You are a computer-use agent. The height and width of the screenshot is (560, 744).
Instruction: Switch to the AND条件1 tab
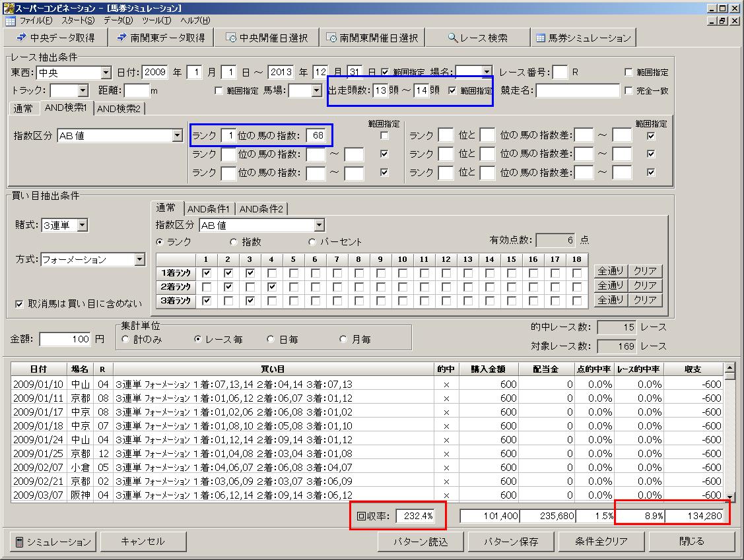[x=209, y=208]
